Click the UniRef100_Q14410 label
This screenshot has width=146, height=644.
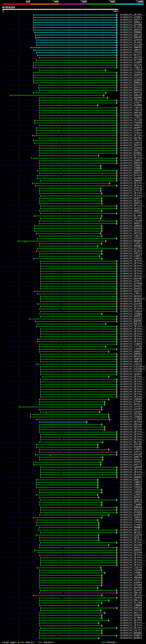[x=131, y=374]
